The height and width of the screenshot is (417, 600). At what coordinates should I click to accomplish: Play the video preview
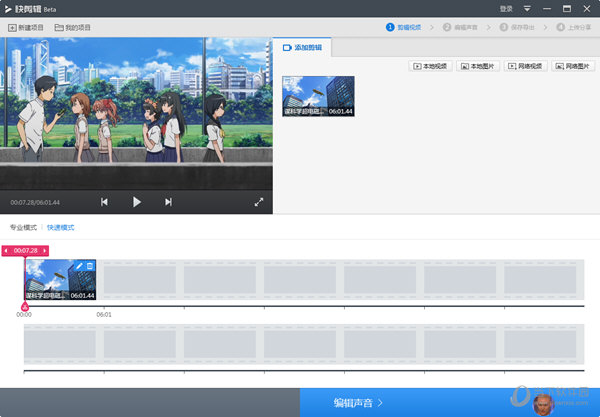137,202
